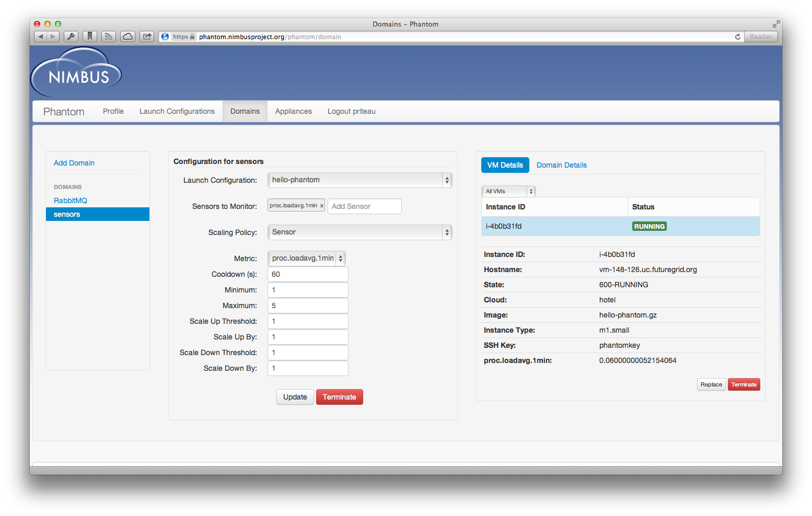Click the Scale Down Threshold field

click(308, 353)
